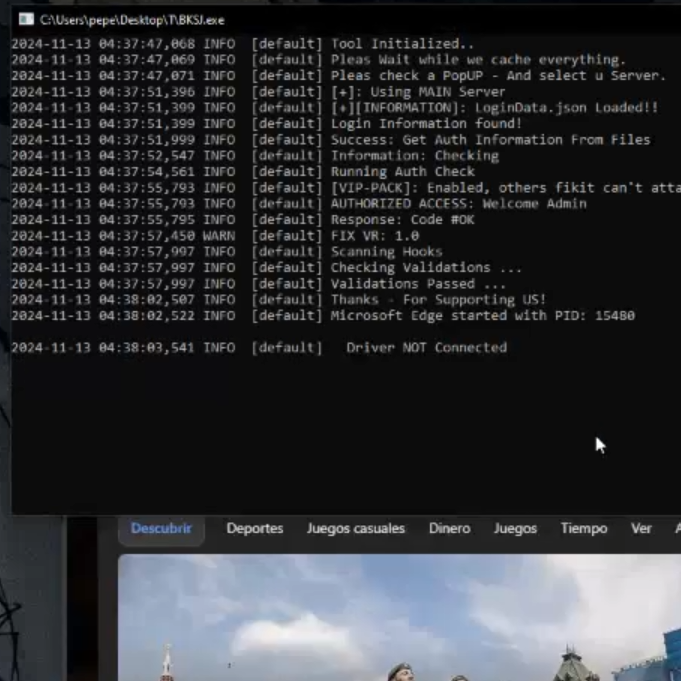The image size is (681, 681).
Task: Select the Descubrir tab
Action: coord(161,528)
